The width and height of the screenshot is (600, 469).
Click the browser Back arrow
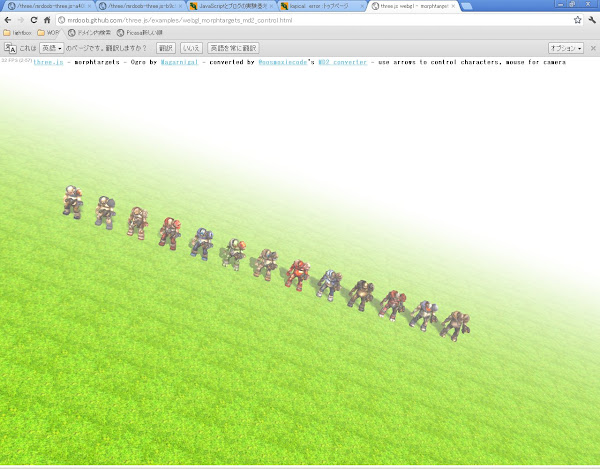8,20
